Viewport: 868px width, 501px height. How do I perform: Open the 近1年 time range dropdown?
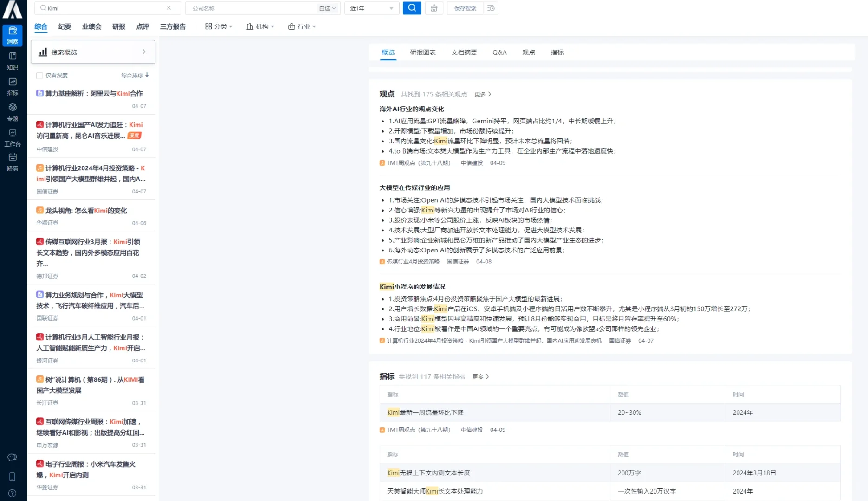[372, 8]
